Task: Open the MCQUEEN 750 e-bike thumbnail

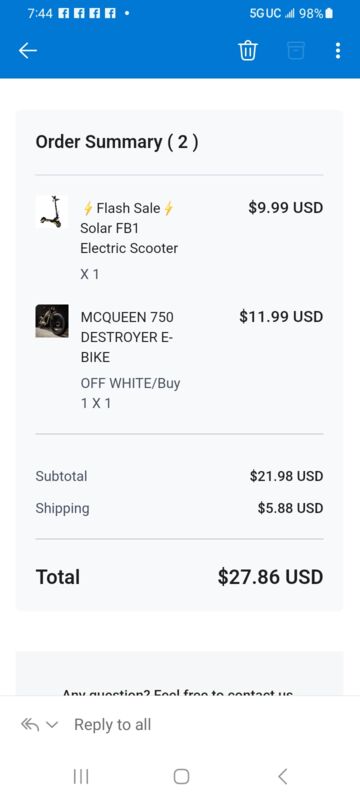Action: [52, 321]
